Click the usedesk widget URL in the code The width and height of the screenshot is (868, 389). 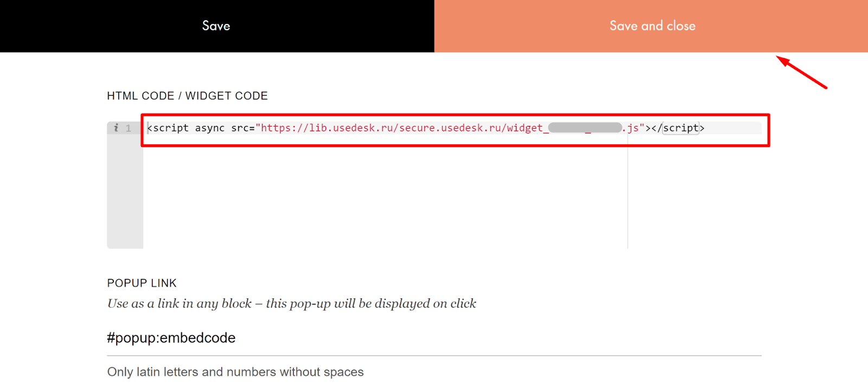pyautogui.click(x=450, y=128)
